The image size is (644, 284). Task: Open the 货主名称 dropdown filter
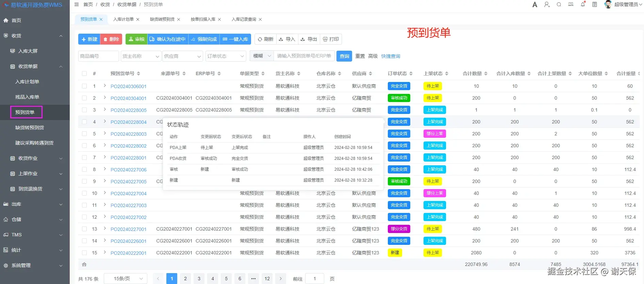click(141, 56)
